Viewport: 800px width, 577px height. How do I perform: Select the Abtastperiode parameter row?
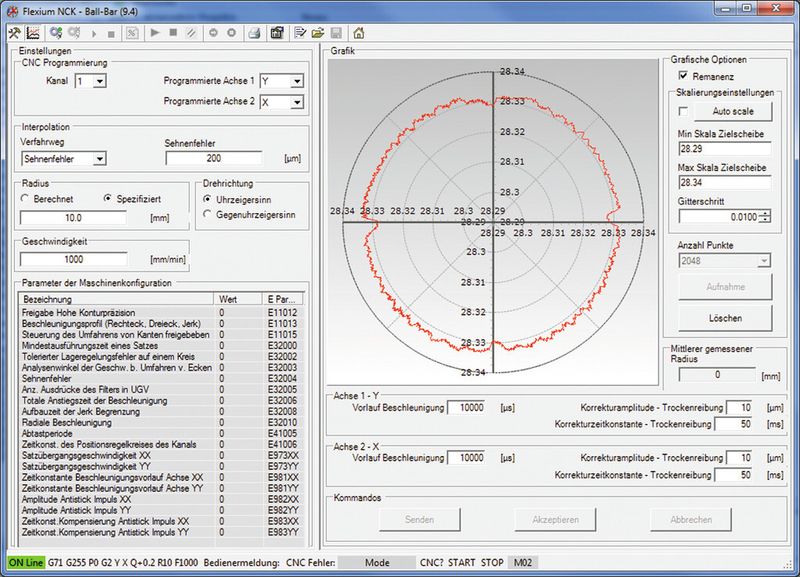(161, 434)
